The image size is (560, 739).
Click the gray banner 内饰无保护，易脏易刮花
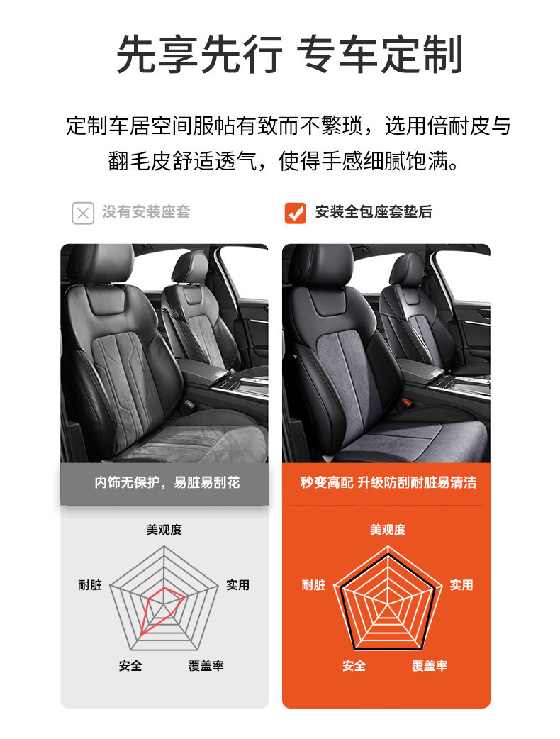[x=164, y=483]
